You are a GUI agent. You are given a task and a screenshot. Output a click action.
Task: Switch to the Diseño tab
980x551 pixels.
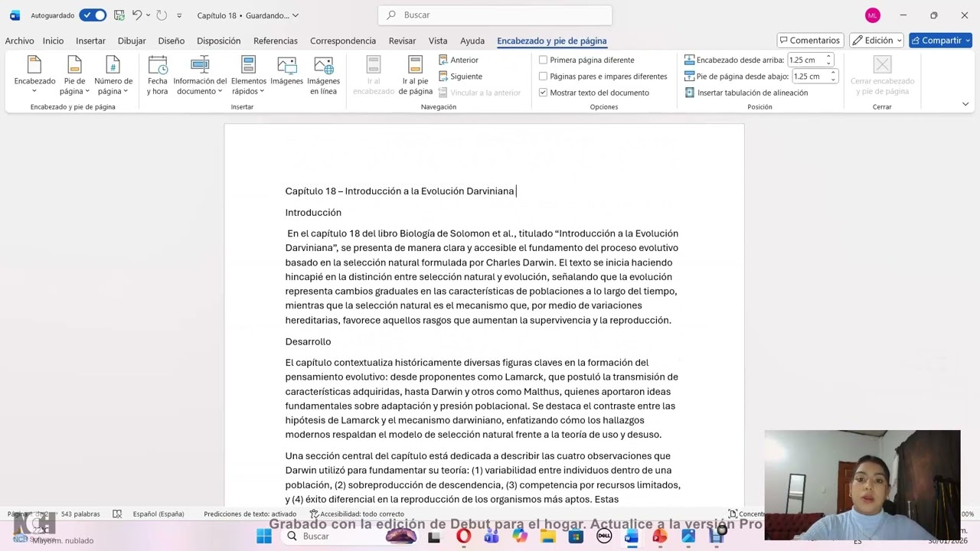pyautogui.click(x=171, y=41)
